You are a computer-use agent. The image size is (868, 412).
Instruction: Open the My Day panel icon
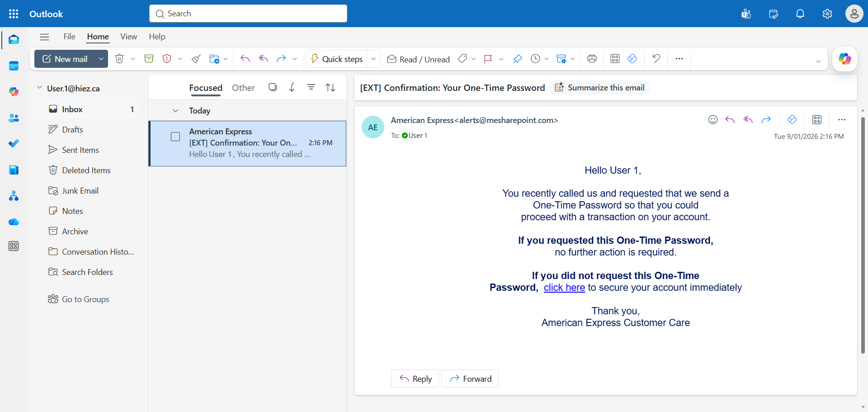[x=773, y=14]
